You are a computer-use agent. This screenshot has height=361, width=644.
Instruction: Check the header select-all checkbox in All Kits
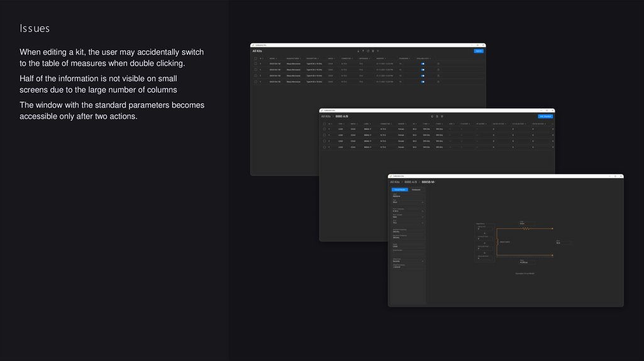pos(255,58)
